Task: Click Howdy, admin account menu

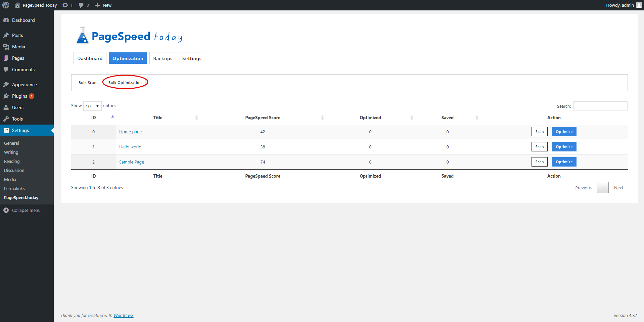Action: click(x=624, y=5)
